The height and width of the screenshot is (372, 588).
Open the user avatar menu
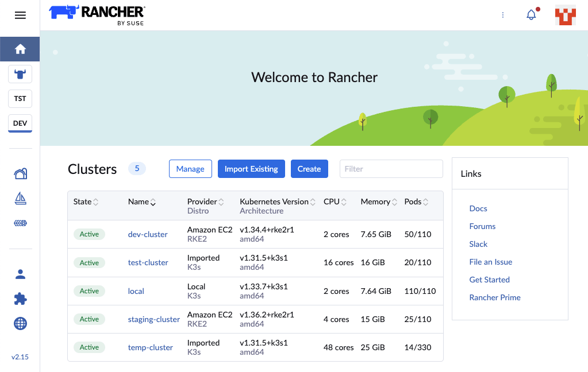[566, 15]
